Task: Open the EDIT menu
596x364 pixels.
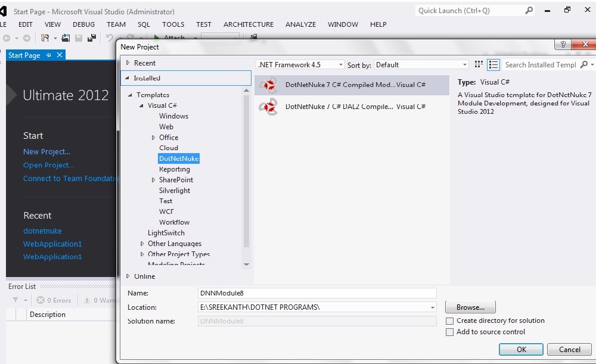Action: [x=26, y=24]
